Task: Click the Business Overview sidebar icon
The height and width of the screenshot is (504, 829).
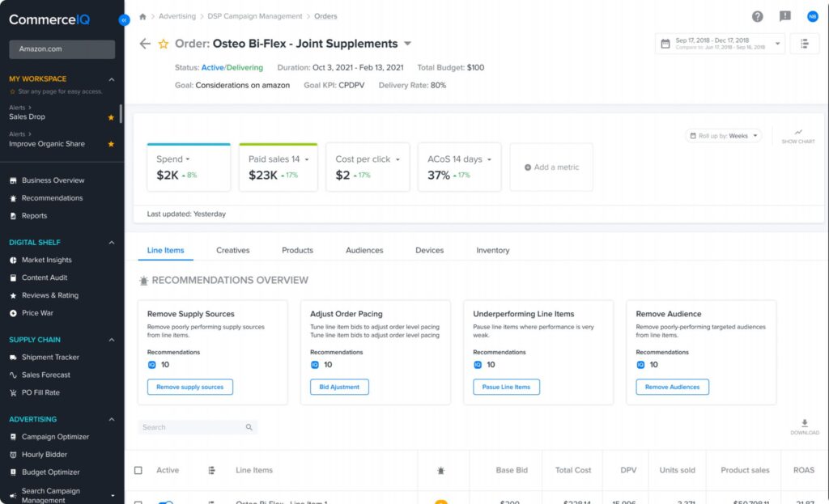Action: point(13,180)
